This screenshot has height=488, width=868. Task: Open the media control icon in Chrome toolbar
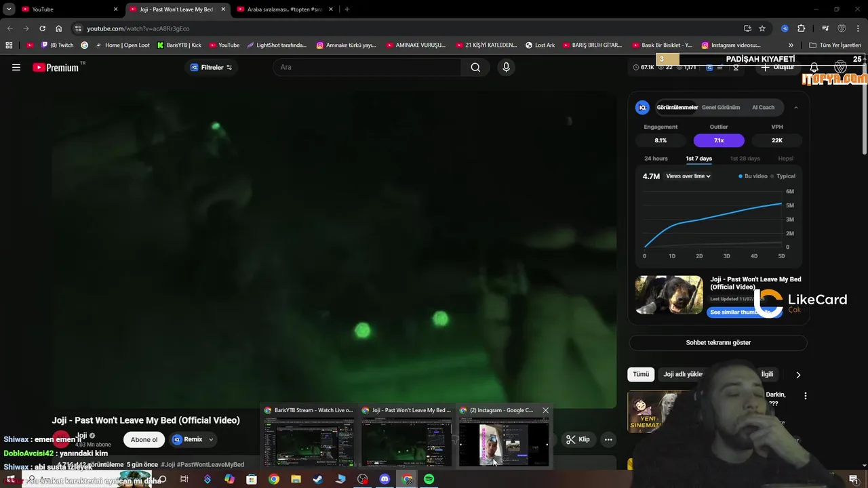click(825, 28)
